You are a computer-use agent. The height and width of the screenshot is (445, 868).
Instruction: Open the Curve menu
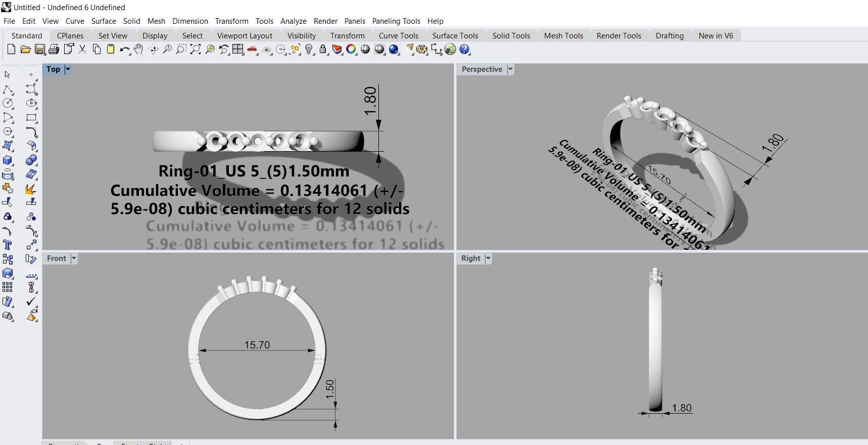pos(75,21)
